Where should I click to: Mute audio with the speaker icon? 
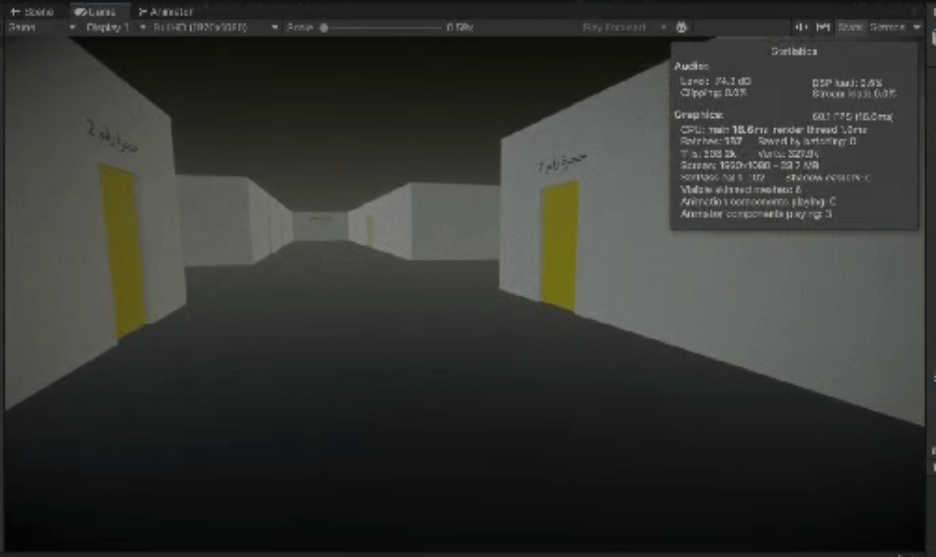pos(801,27)
